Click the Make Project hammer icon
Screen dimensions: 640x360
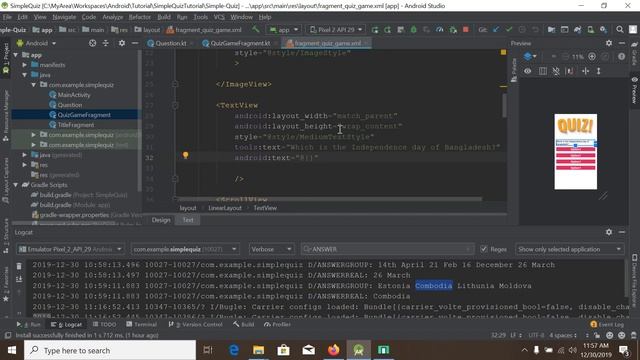point(256,29)
